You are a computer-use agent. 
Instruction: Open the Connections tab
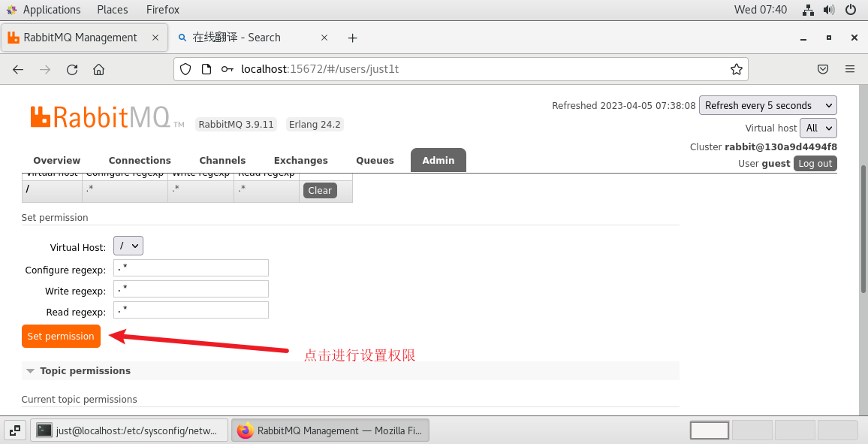(140, 160)
